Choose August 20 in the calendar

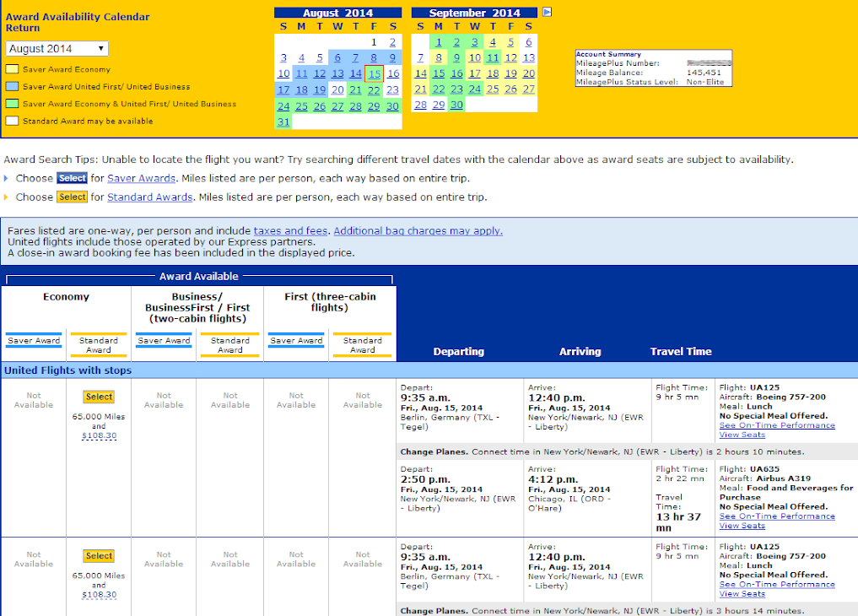pos(337,90)
